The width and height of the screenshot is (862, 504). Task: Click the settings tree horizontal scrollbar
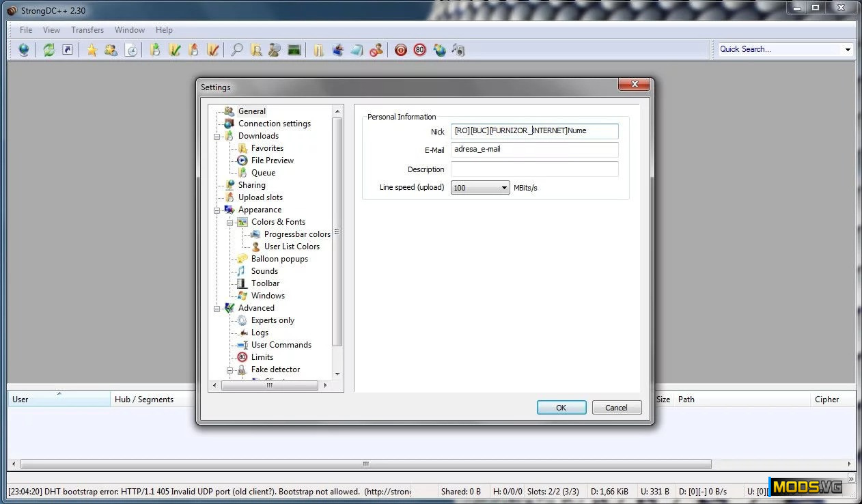pyautogui.click(x=270, y=386)
